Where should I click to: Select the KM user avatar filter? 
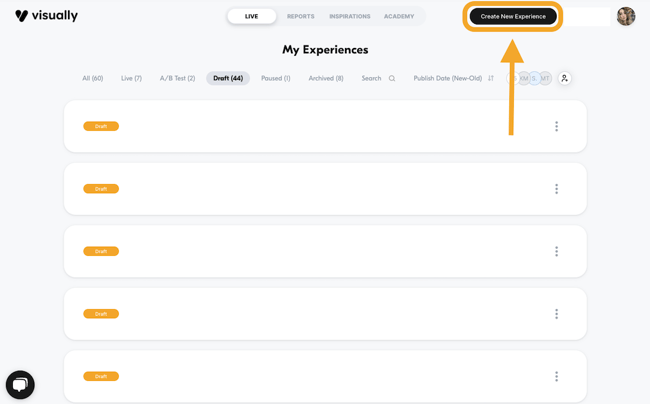click(523, 78)
